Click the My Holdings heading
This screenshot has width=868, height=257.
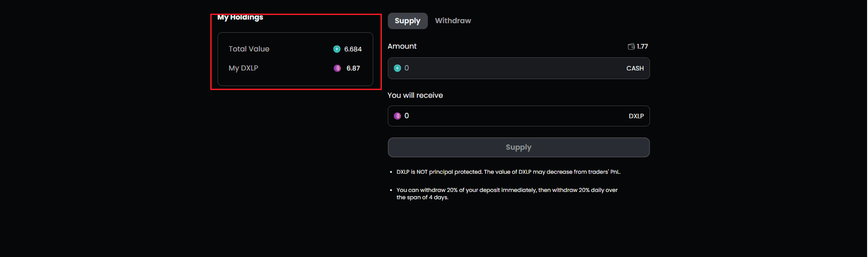[x=240, y=17]
